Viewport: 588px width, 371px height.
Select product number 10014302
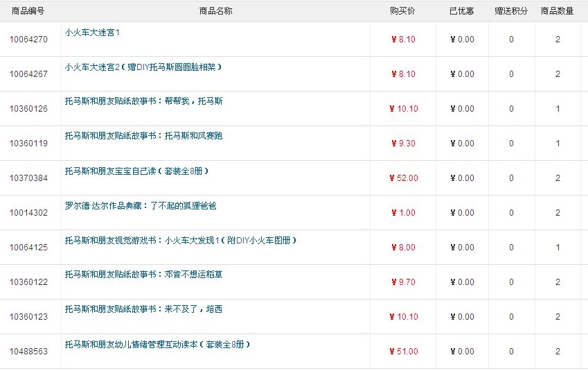tap(28, 213)
